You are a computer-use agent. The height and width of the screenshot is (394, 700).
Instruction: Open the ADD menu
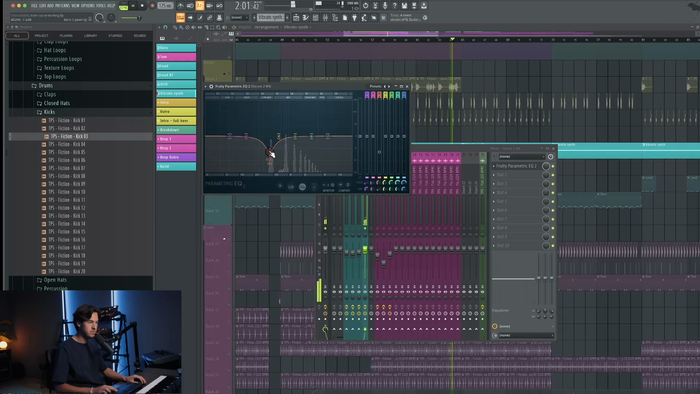50,6
